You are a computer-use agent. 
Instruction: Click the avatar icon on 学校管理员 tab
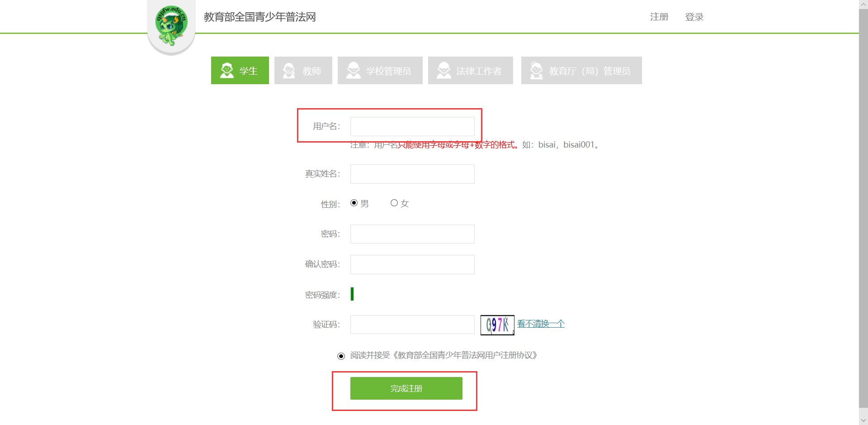pos(352,70)
